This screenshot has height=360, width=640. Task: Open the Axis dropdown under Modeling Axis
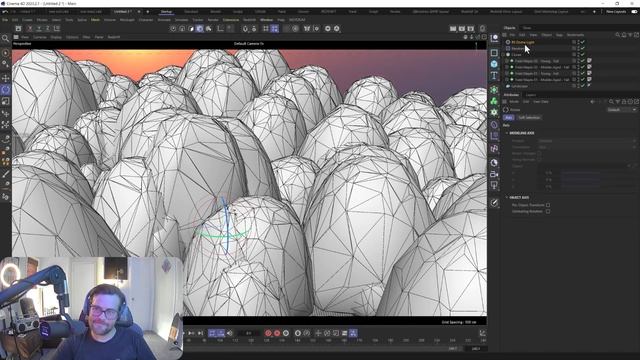pyautogui.click(x=587, y=141)
